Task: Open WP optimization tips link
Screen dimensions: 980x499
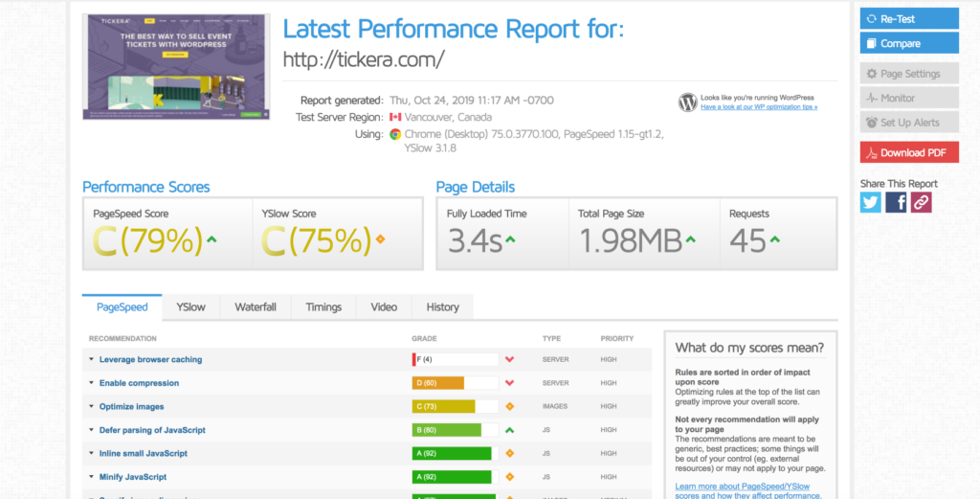Action: tap(759, 107)
